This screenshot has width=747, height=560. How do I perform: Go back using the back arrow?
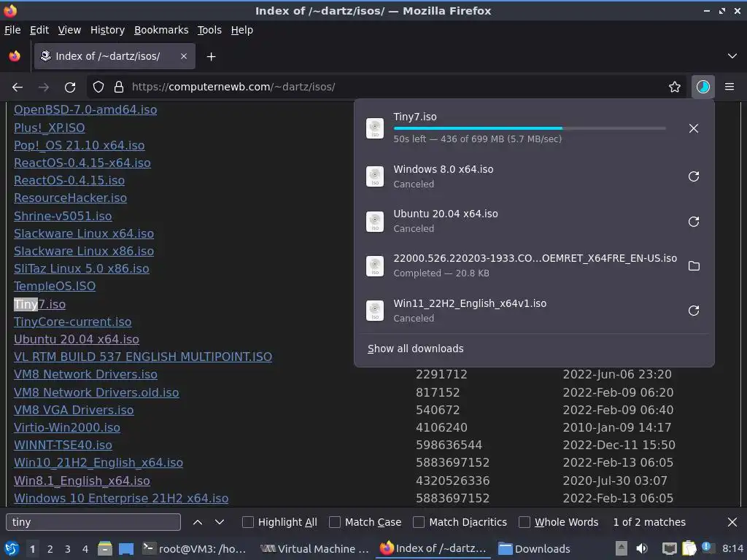tap(18, 87)
